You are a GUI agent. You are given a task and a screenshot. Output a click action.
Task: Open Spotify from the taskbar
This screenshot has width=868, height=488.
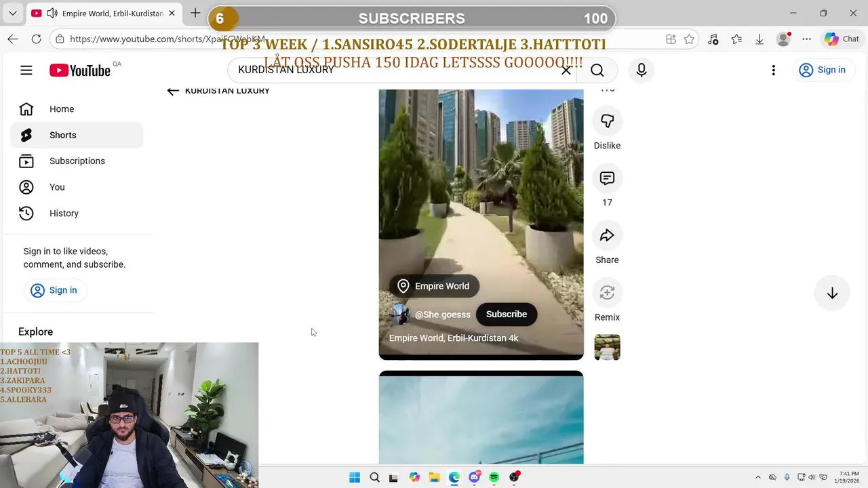(494, 477)
